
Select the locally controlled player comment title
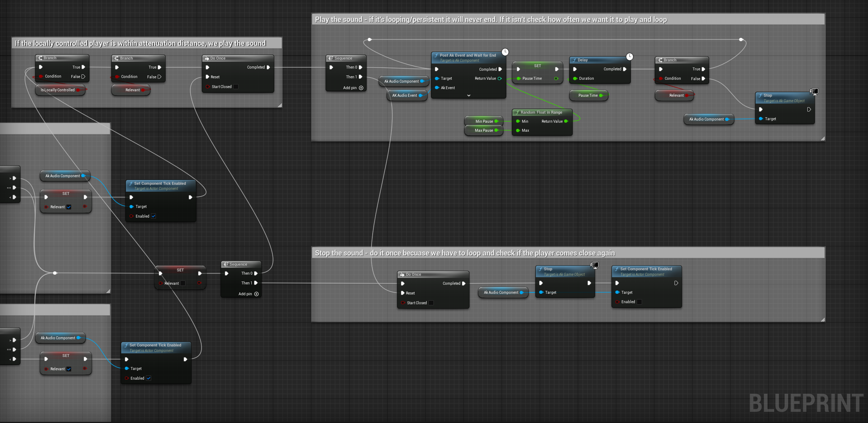[147, 43]
